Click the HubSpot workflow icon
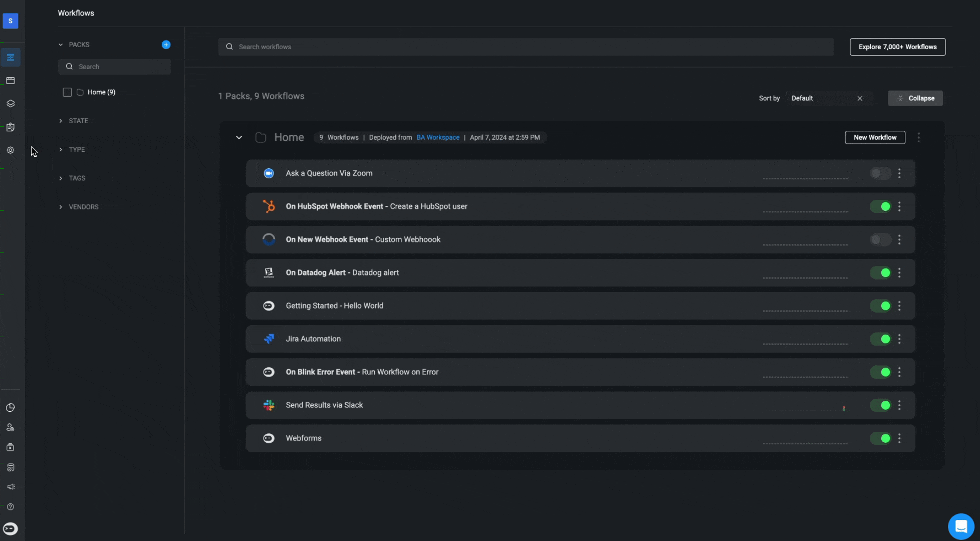980x541 pixels. tap(269, 206)
